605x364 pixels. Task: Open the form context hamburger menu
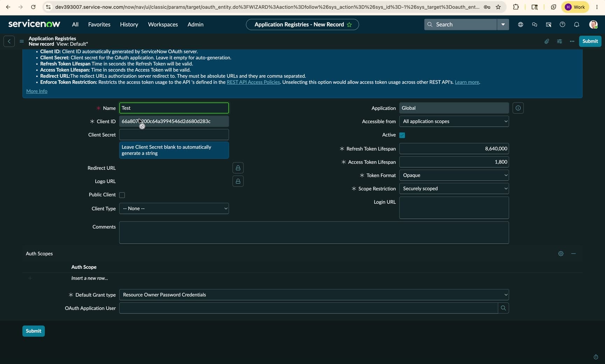[x=22, y=41]
